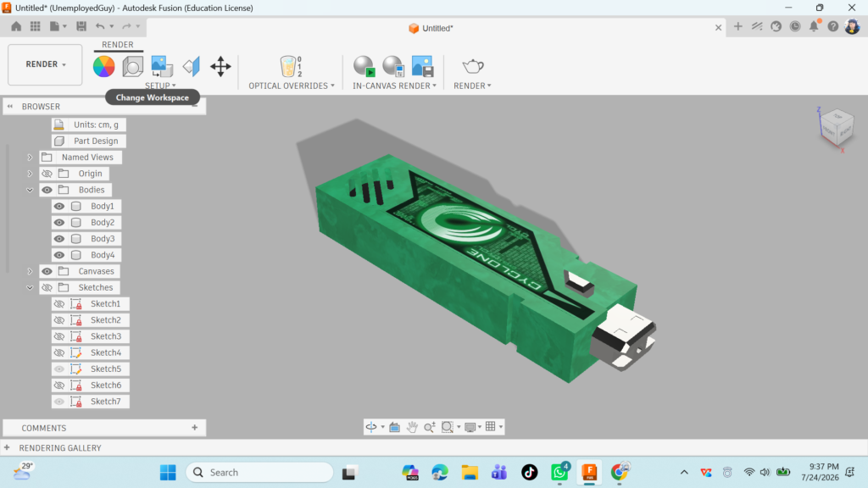Open Texture Map Controls tool
The width and height of the screenshot is (868, 488).
[x=191, y=66]
